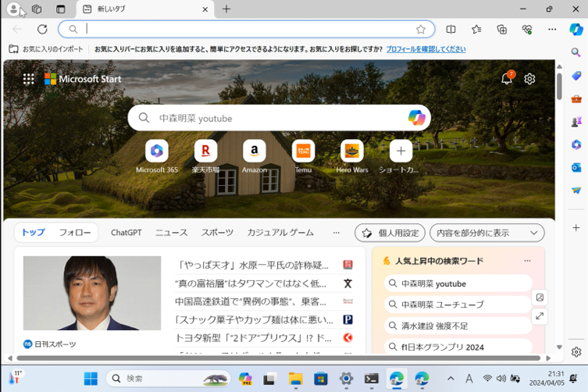The height and width of the screenshot is (392, 588).
Task: Open the sidebar games chess icon
Action: click(576, 122)
